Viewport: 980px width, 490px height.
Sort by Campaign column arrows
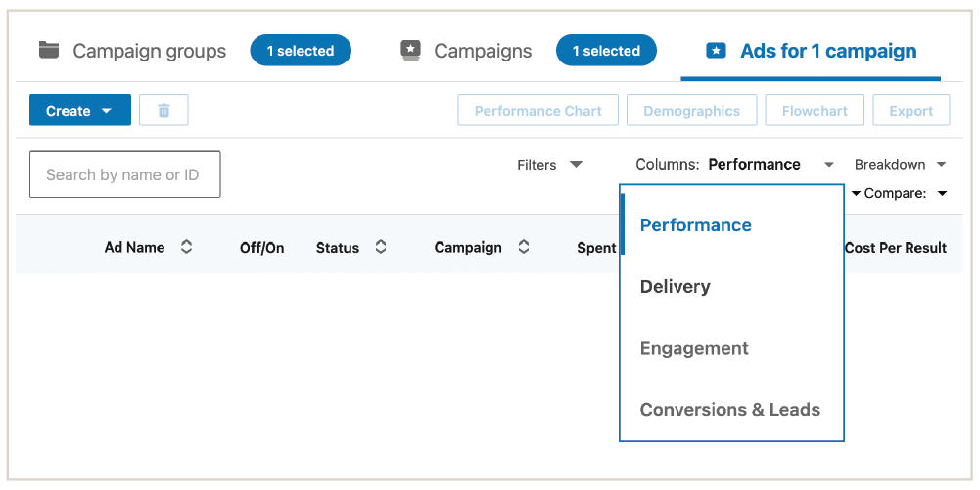[x=524, y=247]
